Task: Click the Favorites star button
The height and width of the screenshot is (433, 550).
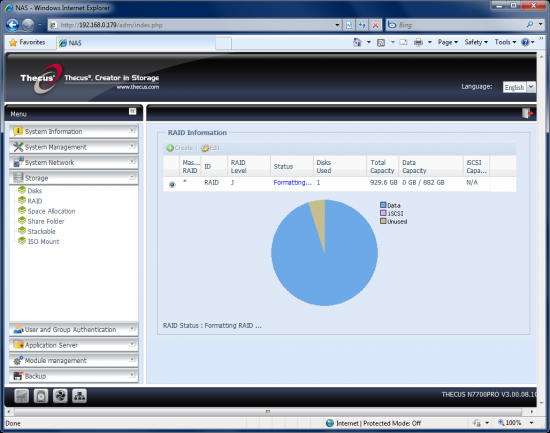Action: (27, 42)
